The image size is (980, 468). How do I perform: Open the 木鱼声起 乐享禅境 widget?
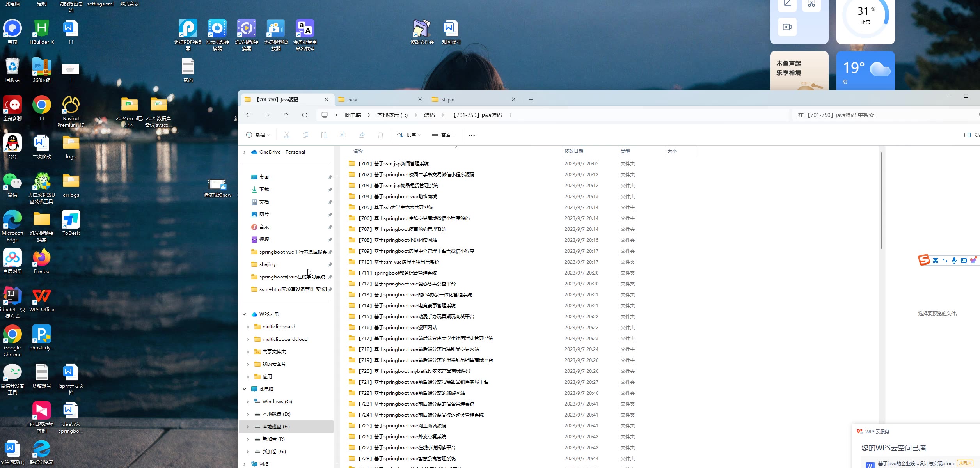click(799, 71)
